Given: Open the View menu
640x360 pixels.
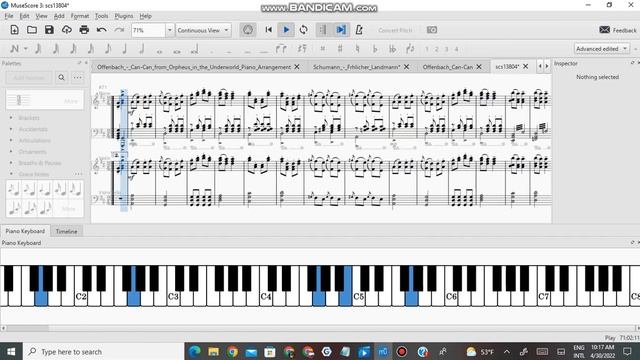Looking at the screenshot, I should pos(41,16).
